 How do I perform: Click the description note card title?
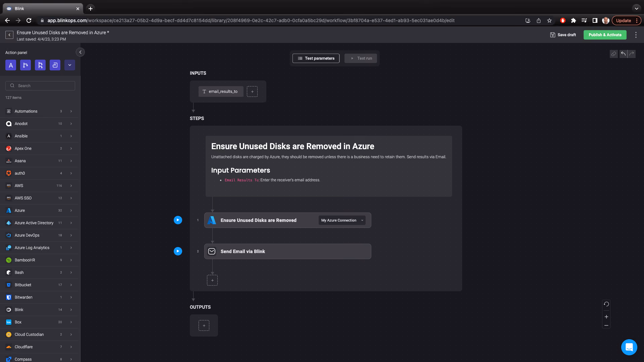pyautogui.click(x=292, y=146)
